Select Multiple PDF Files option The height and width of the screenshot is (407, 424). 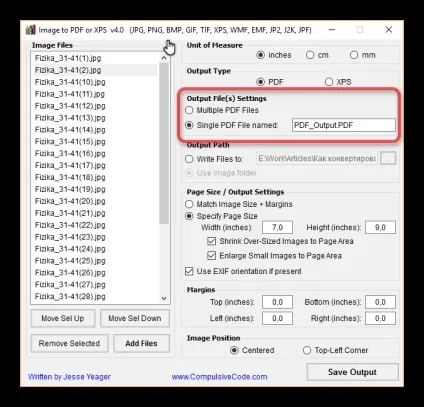[x=189, y=110]
